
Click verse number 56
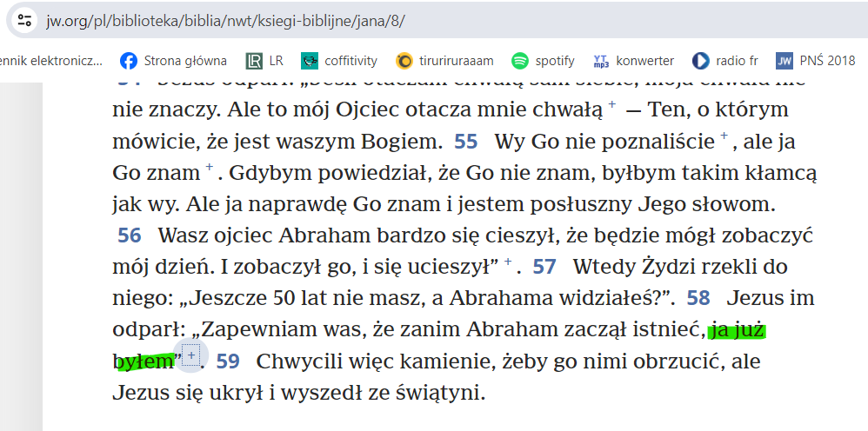click(130, 235)
